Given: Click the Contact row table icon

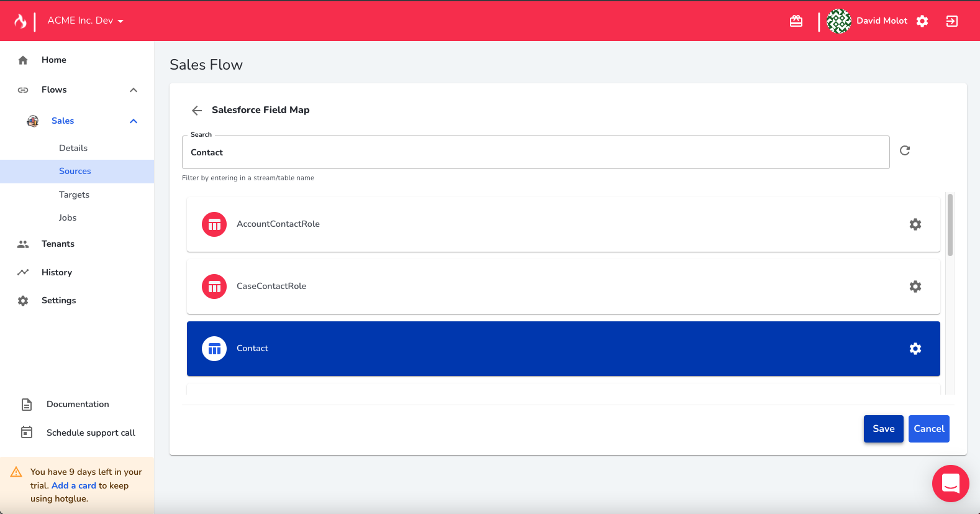Looking at the screenshot, I should tap(214, 349).
